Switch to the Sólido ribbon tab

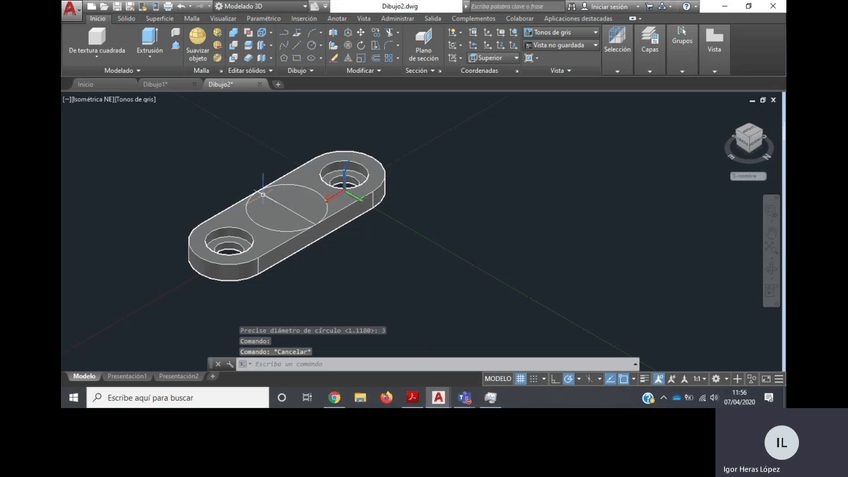(126, 18)
